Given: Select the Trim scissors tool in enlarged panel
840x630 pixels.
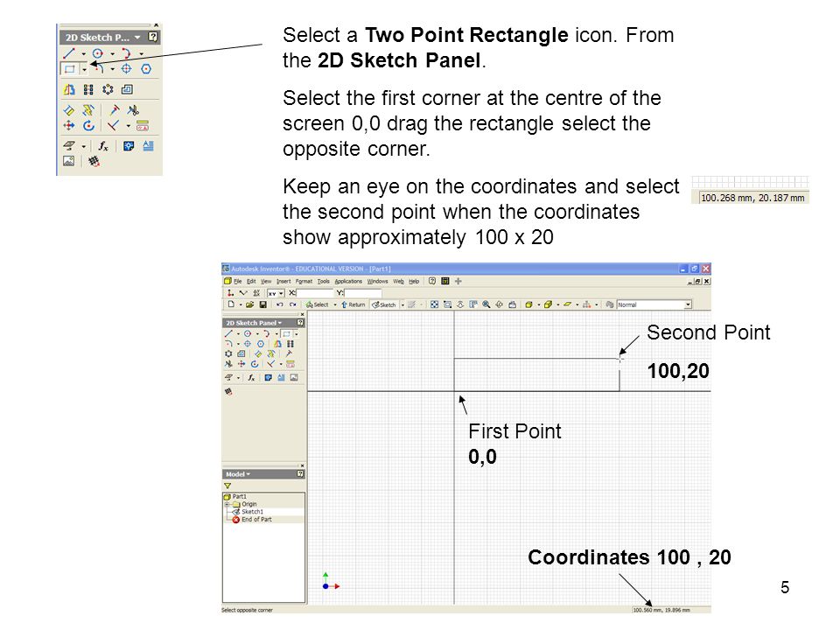Looking at the screenshot, I should [x=133, y=110].
